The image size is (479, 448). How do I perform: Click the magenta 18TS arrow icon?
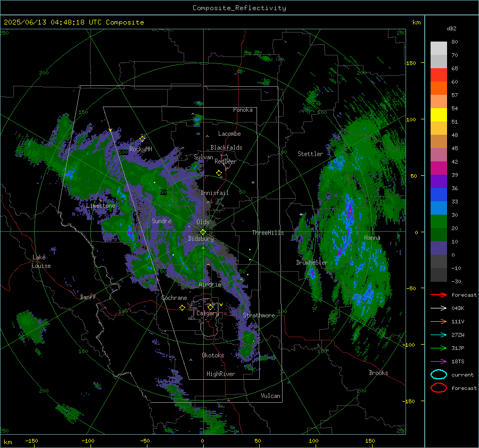[x=439, y=362]
